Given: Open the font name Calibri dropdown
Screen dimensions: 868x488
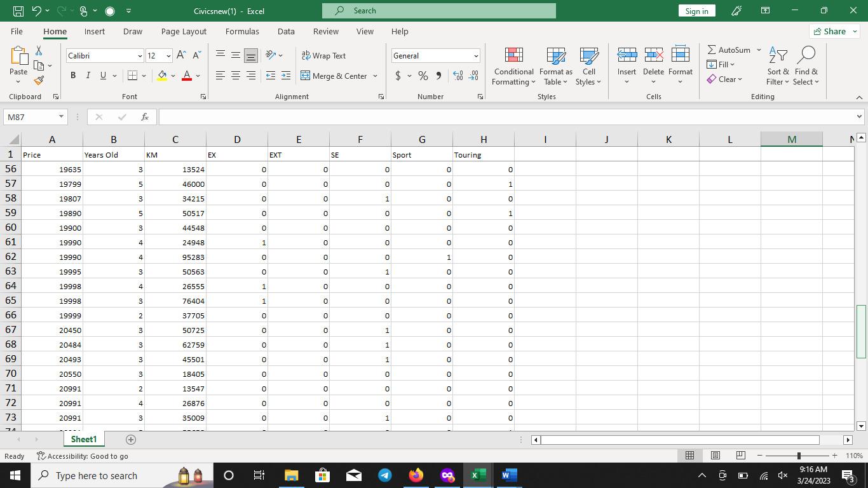Looking at the screenshot, I should 140,56.
